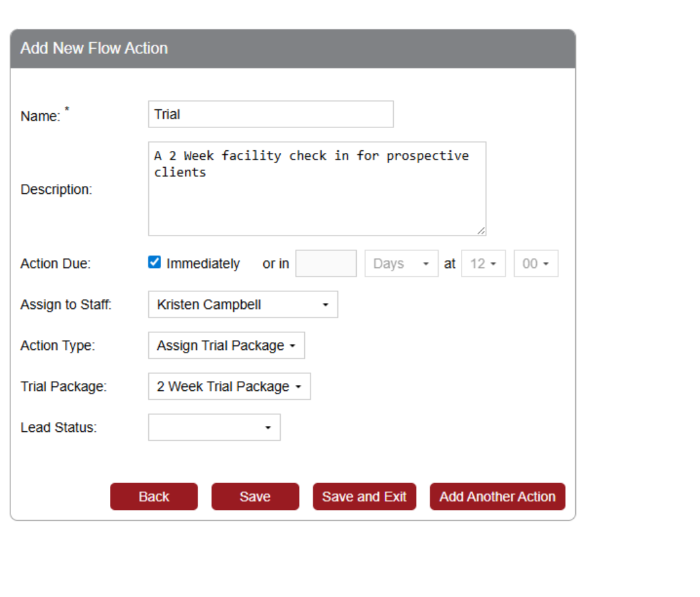Open the Action Type dropdown

click(x=226, y=345)
